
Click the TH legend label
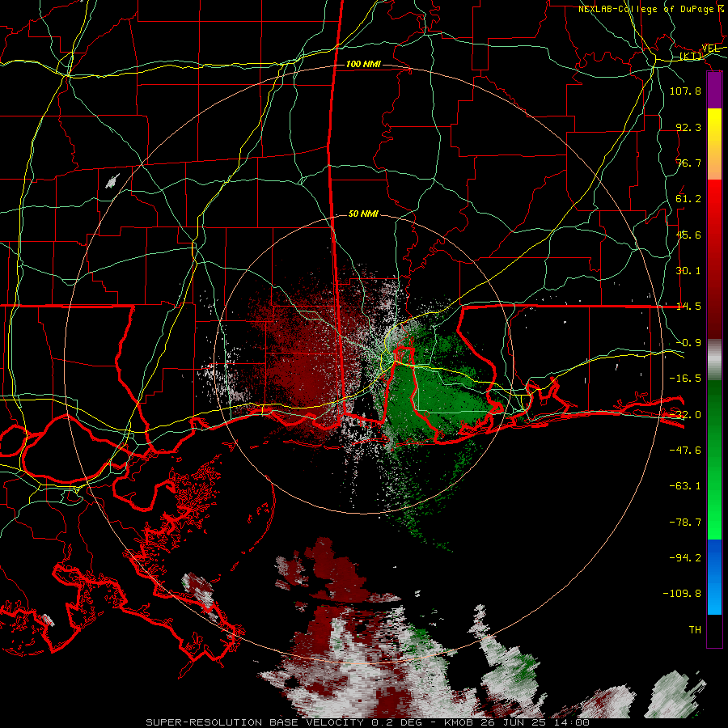695,630
